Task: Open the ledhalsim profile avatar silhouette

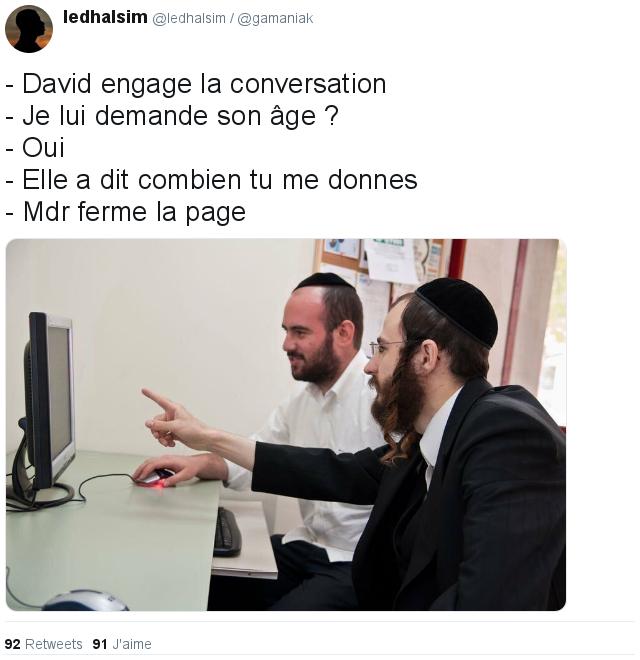Action: coord(29,29)
